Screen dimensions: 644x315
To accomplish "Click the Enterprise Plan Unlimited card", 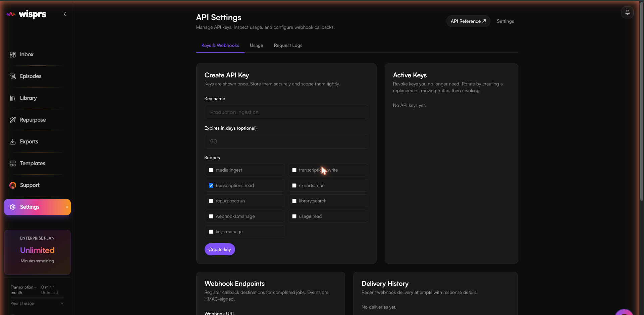I will pyautogui.click(x=37, y=252).
